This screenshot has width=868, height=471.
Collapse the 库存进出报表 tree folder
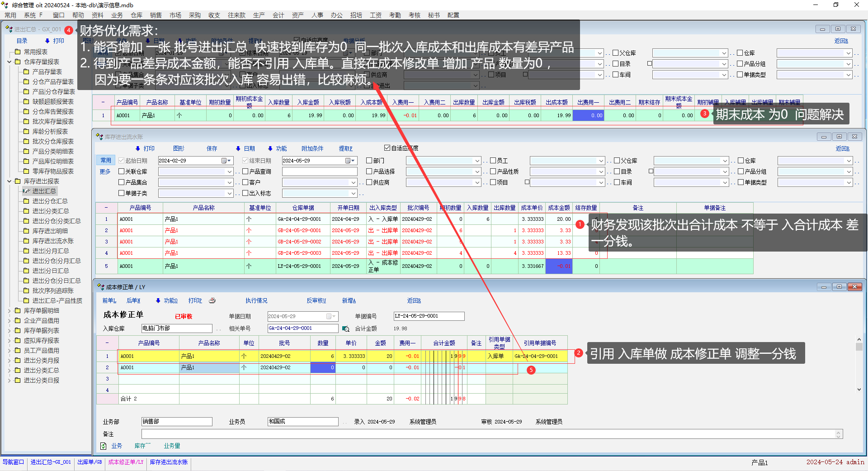coord(9,181)
